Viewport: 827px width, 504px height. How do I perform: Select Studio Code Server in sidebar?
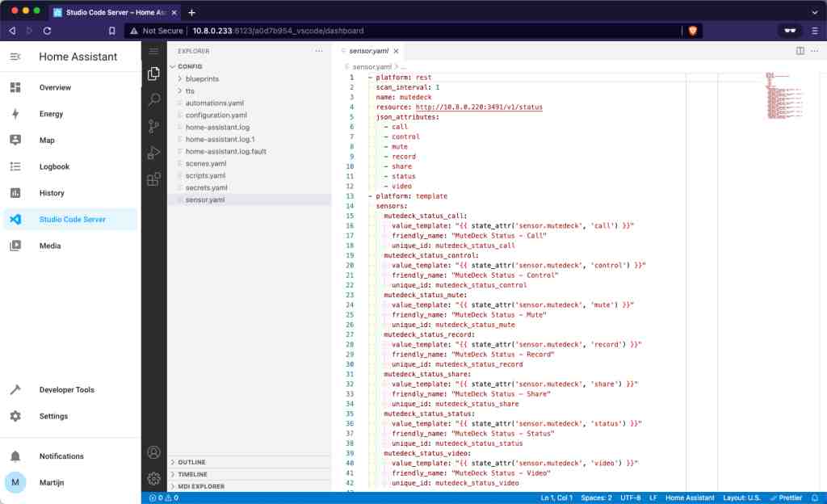[x=70, y=220]
